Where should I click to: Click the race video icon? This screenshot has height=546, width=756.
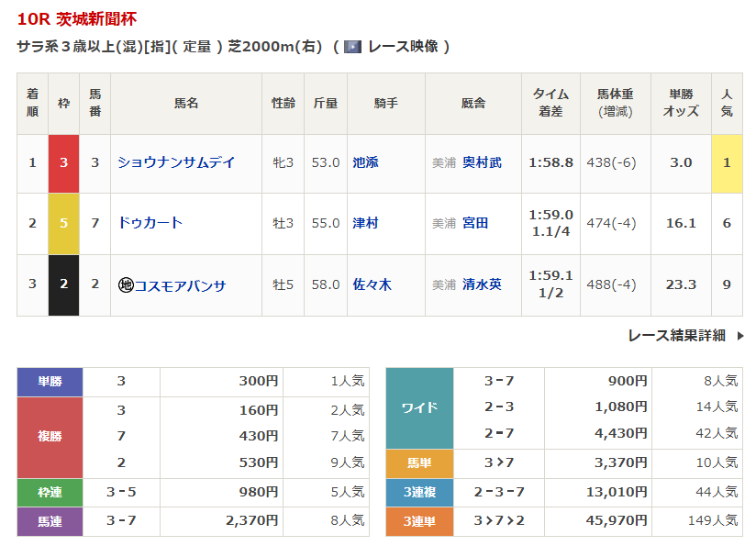click(x=352, y=47)
